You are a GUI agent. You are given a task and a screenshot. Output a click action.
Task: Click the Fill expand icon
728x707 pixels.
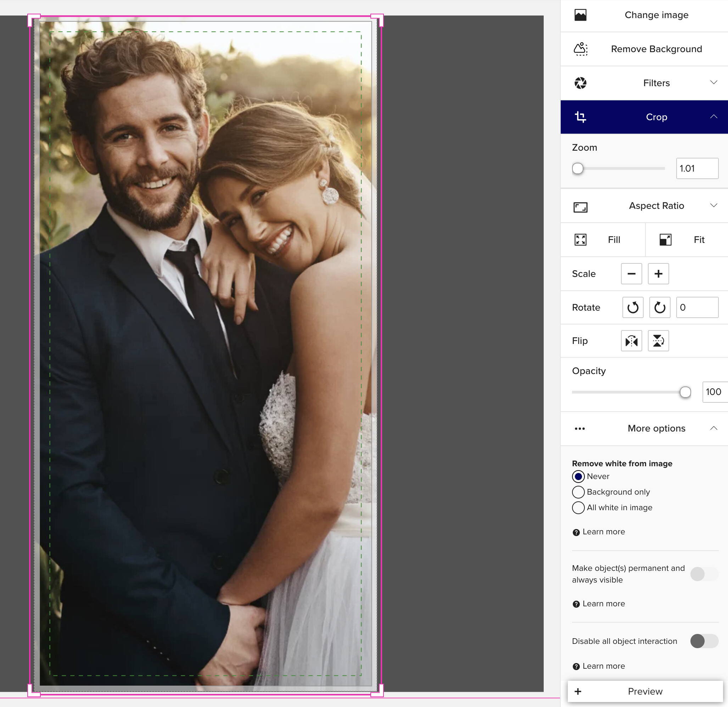point(580,240)
